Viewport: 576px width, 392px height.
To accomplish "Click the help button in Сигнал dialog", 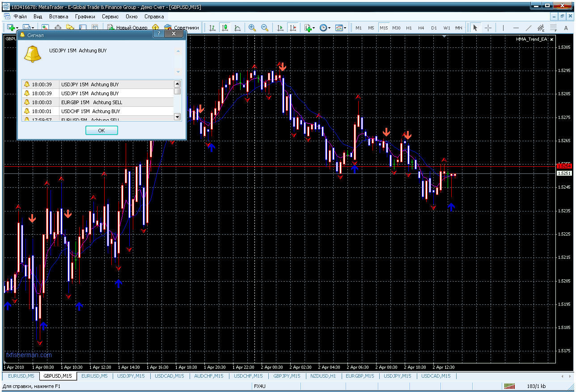I will (x=159, y=34).
